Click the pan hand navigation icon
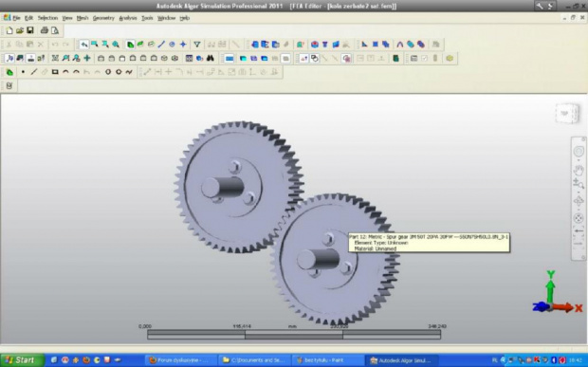588x367 pixels. coord(579,170)
